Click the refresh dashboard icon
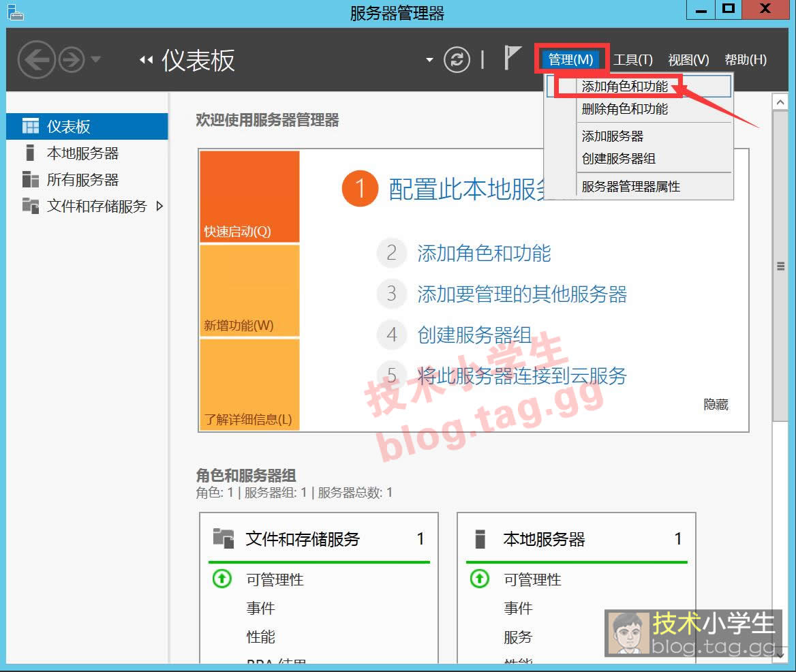The height and width of the screenshot is (672, 796). point(457,60)
